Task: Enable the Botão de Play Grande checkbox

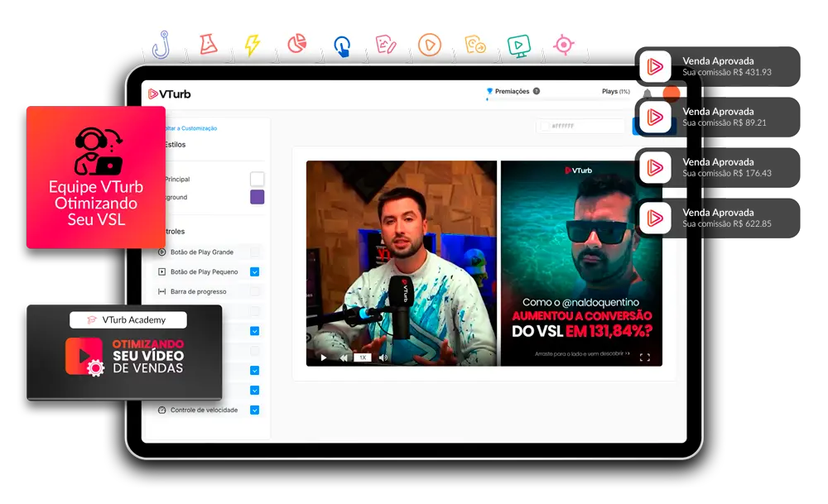Action: pyautogui.click(x=254, y=252)
